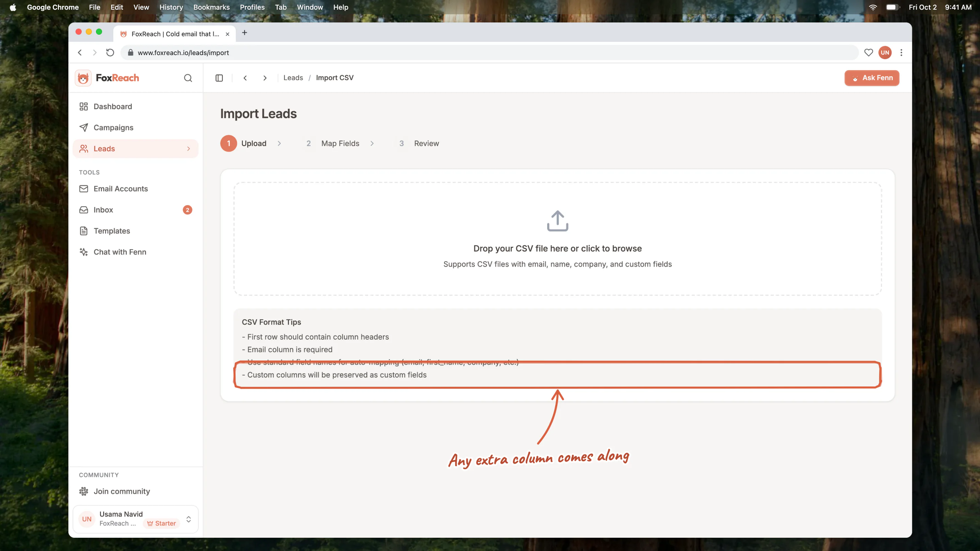Open sidebar search with the magnifier icon

pos(188,78)
